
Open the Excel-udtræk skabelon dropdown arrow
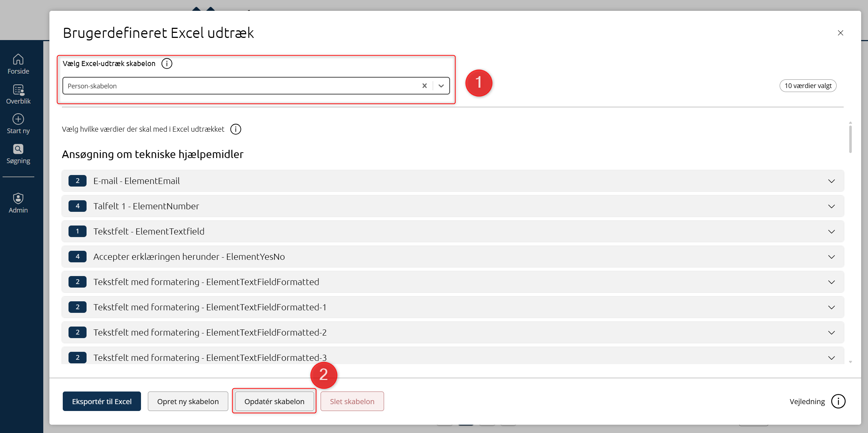point(441,86)
